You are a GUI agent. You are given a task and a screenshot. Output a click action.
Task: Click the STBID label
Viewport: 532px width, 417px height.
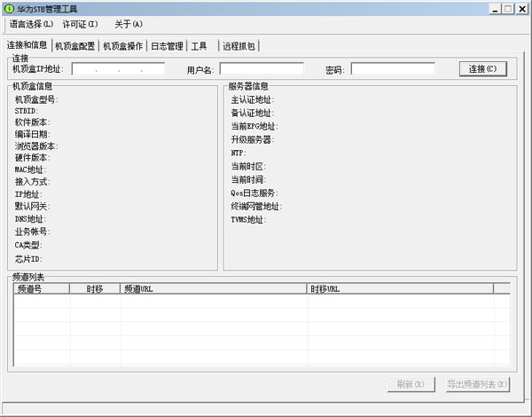(27, 111)
